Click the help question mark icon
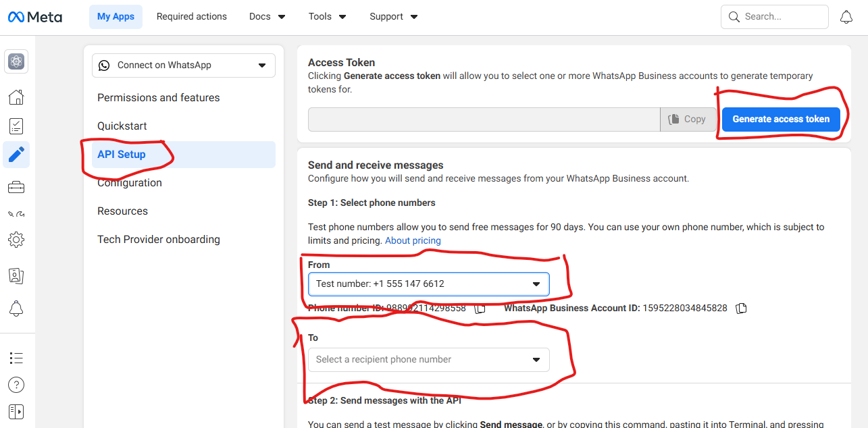The image size is (868, 428). pos(16,385)
